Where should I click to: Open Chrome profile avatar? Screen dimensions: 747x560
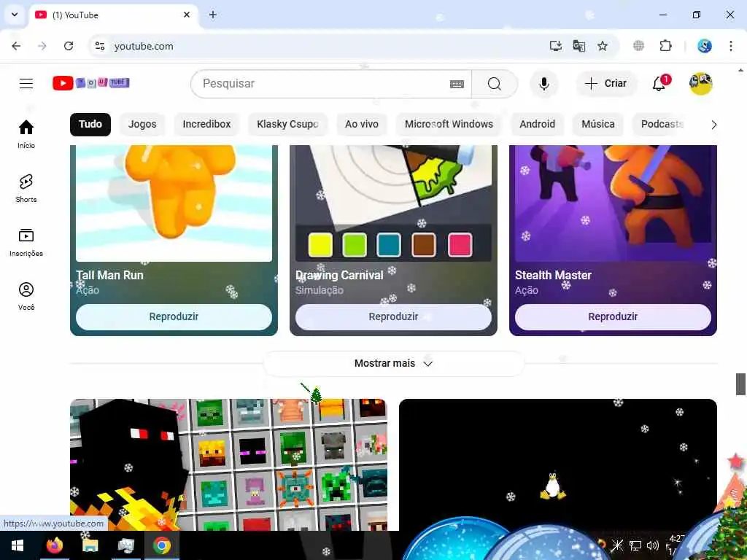[x=705, y=46]
